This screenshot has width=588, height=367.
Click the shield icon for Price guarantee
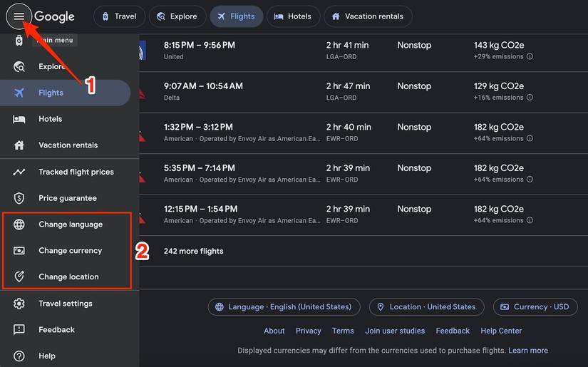(x=19, y=198)
